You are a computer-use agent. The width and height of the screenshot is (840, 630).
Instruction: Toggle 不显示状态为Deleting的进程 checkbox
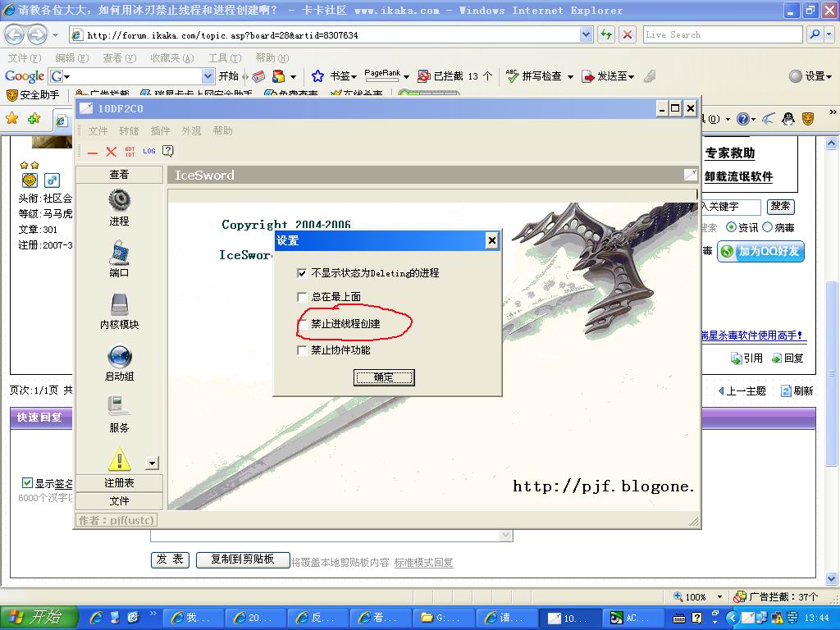coord(302,273)
